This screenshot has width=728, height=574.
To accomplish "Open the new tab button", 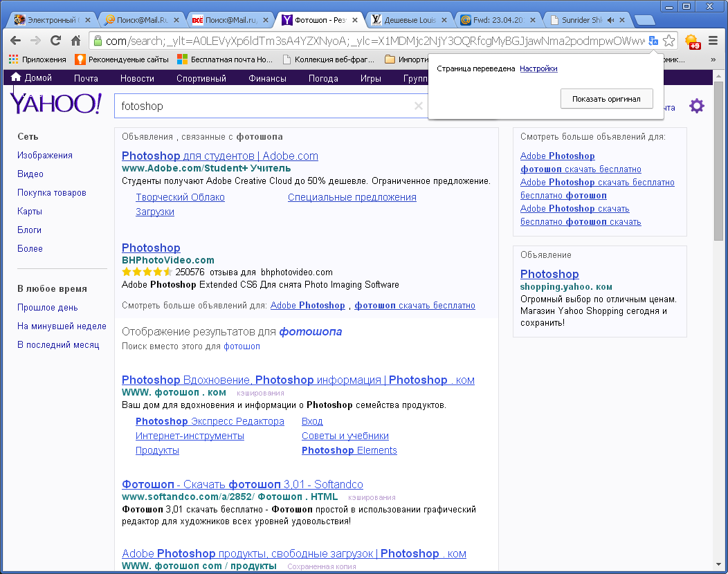I will 644,20.
